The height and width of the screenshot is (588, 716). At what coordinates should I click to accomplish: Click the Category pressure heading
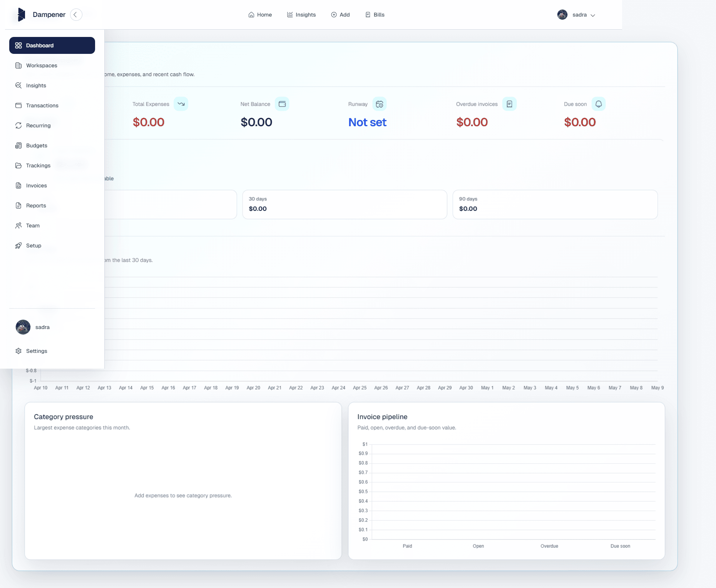pyautogui.click(x=64, y=417)
